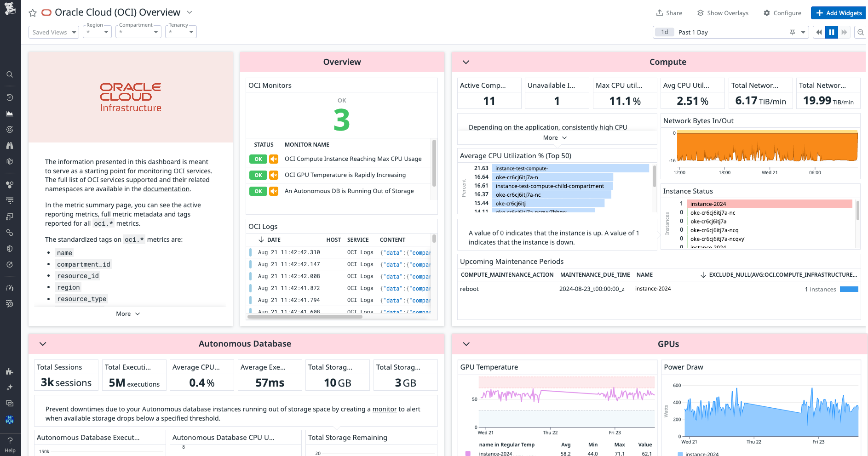
Task: Open the Saved Views dropdown
Action: [53, 32]
